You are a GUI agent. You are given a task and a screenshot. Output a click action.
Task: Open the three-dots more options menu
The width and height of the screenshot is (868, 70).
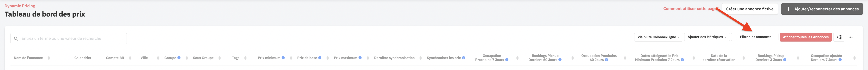851,37
